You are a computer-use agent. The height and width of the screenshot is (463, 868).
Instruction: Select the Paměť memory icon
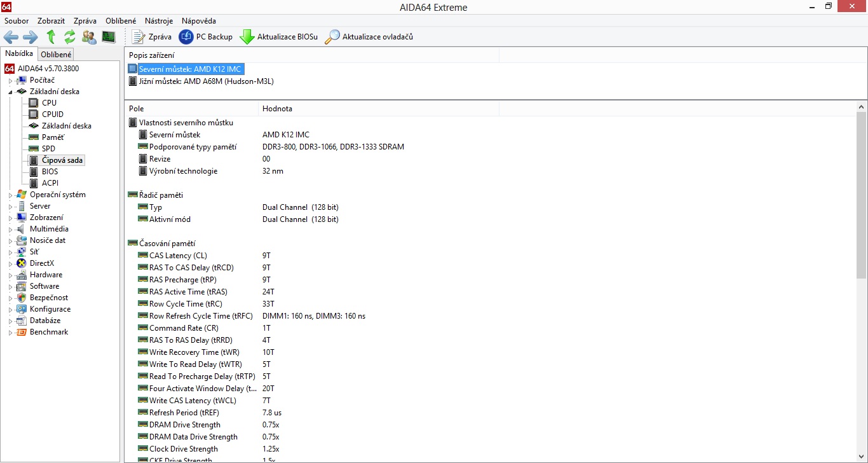[34, 137]
